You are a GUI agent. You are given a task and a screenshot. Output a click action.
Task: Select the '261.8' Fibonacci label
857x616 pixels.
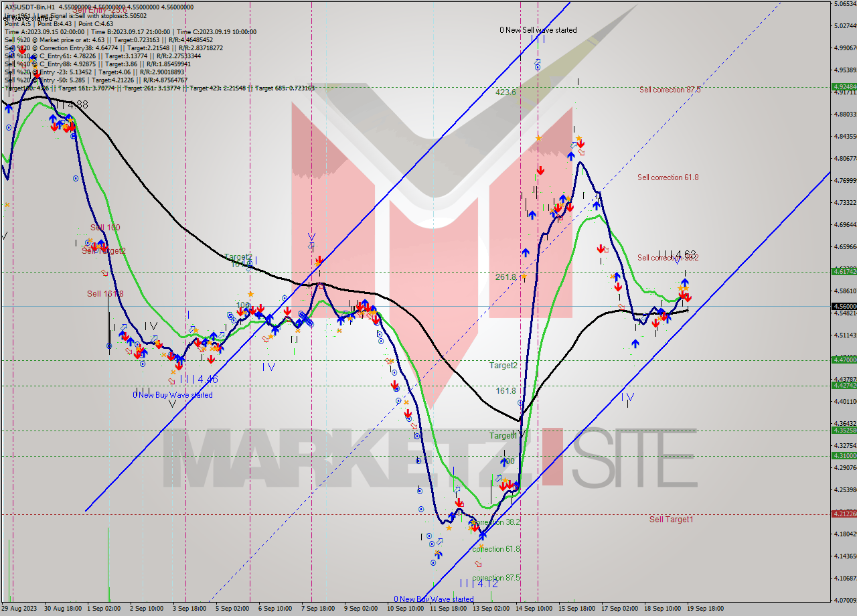click(505, 277)
